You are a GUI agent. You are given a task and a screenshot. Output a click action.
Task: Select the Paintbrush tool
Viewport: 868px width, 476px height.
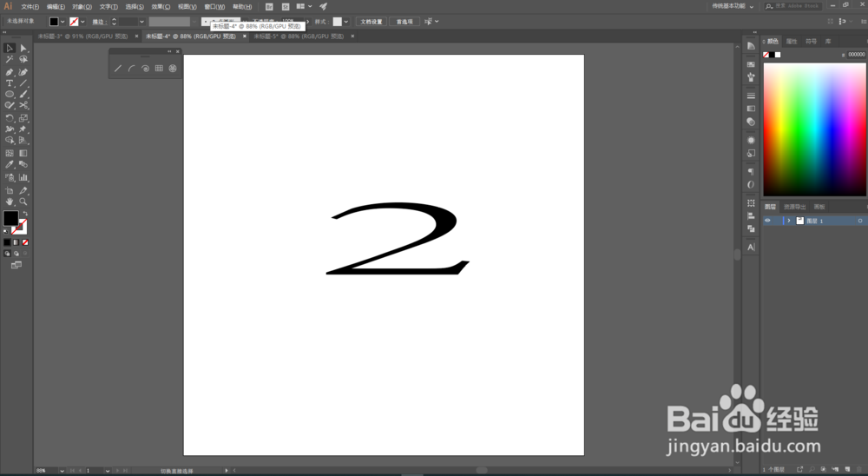[x=23, y=94]
